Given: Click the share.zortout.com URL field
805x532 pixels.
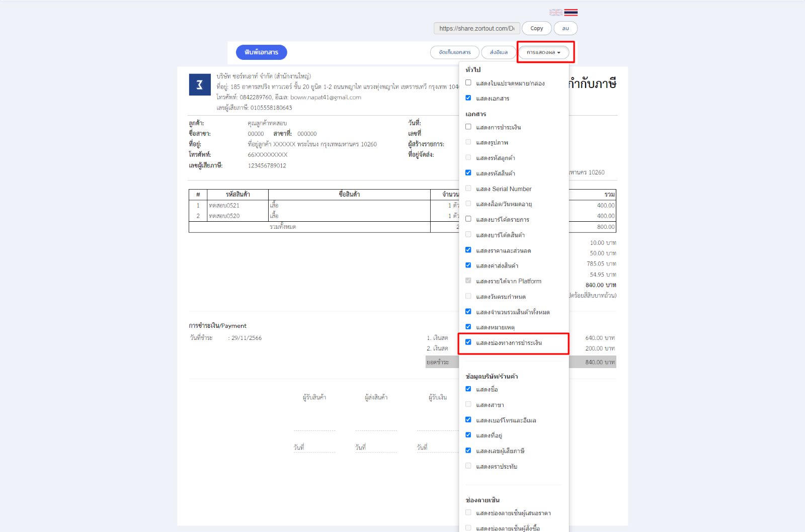Looking at the screenshot, I should (476, 29).
